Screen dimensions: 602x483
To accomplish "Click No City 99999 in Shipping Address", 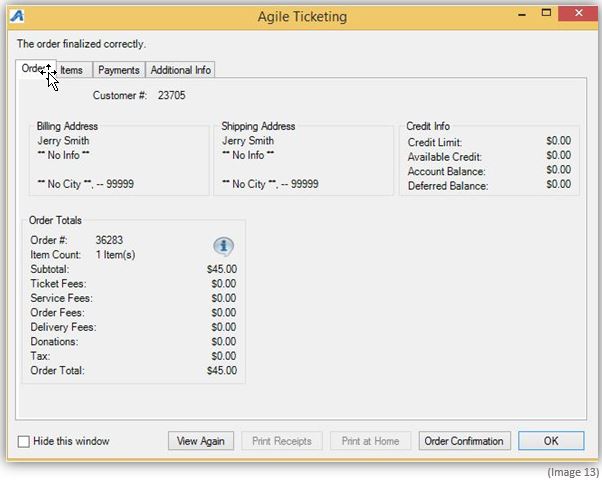I will pos(270,184).
